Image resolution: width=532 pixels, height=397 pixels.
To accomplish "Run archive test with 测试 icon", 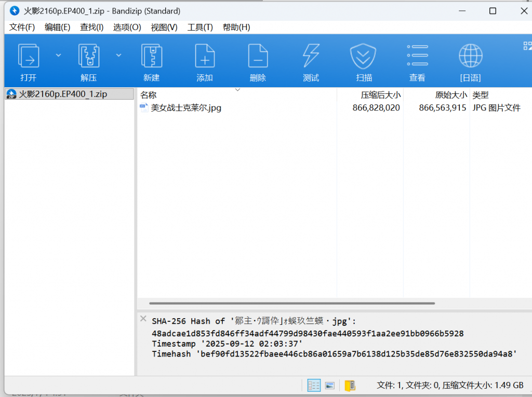I will click(311, 56).
